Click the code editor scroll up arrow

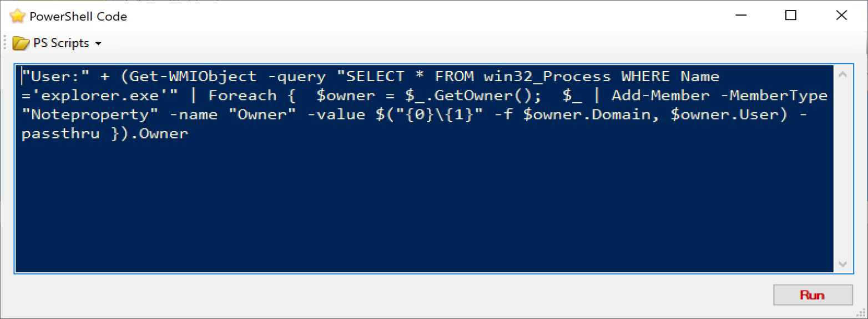(842, 75)
